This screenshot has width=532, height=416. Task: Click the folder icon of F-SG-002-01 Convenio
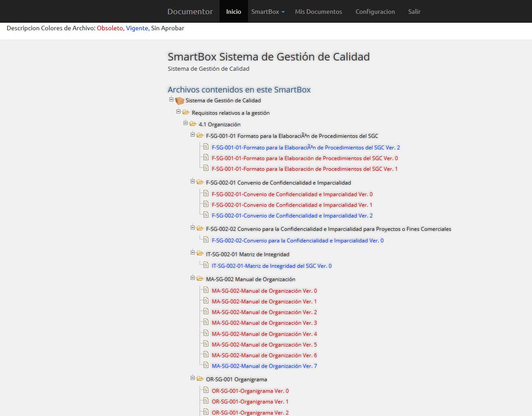[x=200, y=182]
